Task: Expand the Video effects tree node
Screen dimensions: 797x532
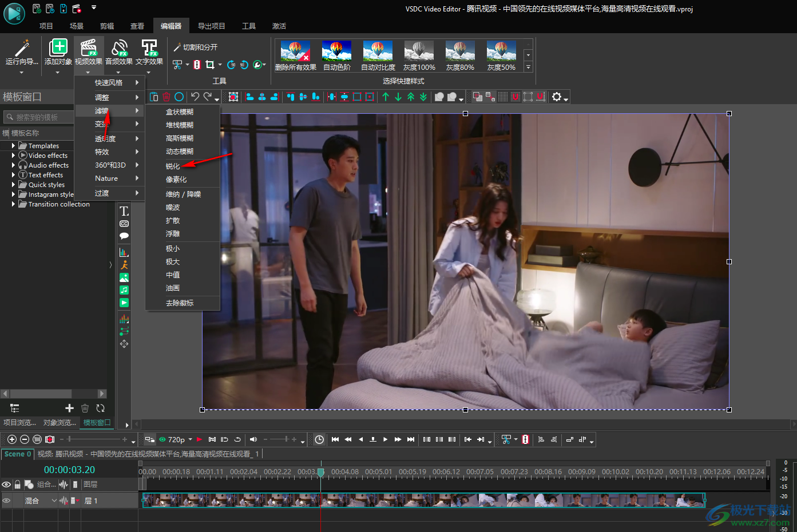Action: pyautogui.click(x=13, y=156)
